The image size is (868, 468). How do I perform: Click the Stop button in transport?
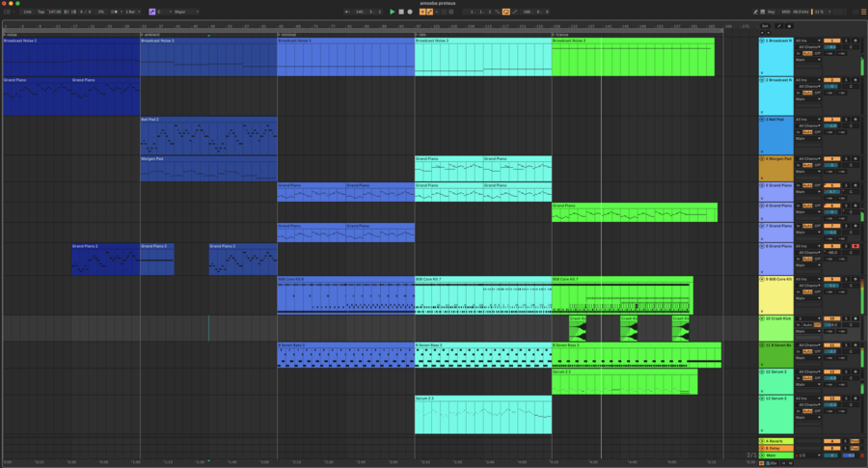pos(400,12)
